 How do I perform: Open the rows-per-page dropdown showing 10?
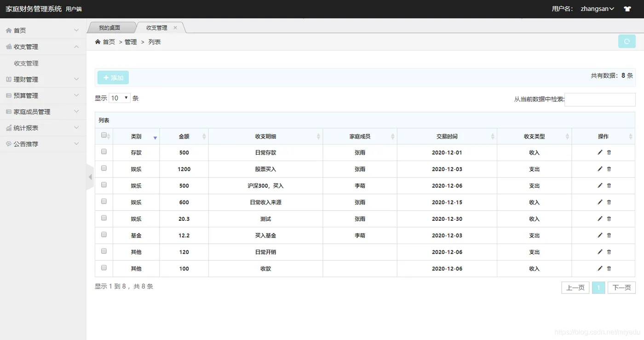click(120, 98)
